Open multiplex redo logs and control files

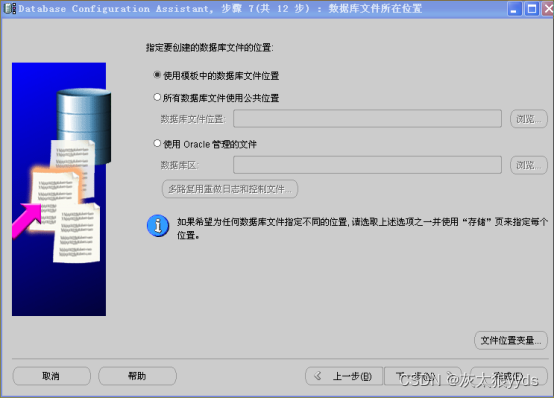(x=230, y=189)
